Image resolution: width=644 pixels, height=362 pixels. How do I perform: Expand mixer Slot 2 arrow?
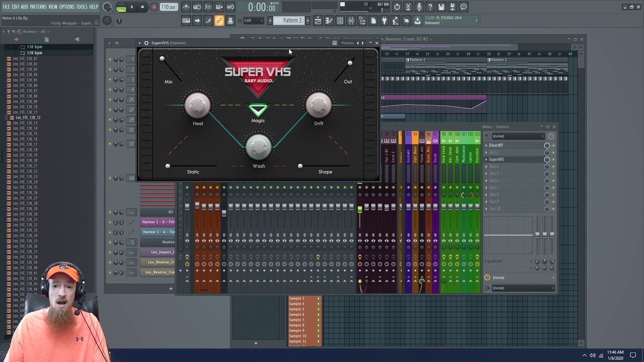tap(487, 152)
